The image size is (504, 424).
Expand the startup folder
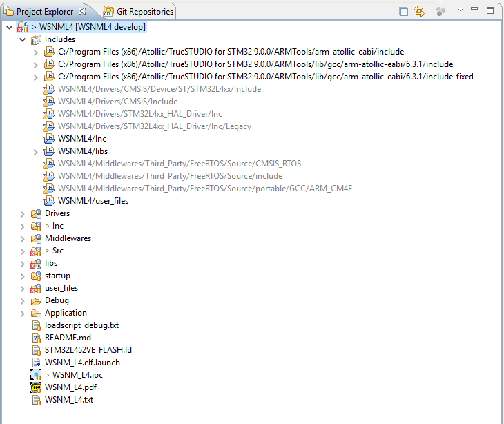(23, 276)
